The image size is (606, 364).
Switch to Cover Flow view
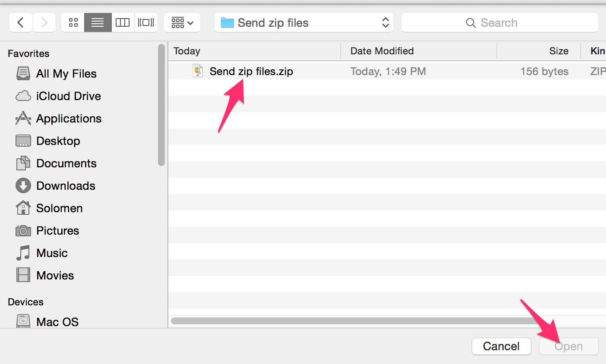tap(146, 22)
